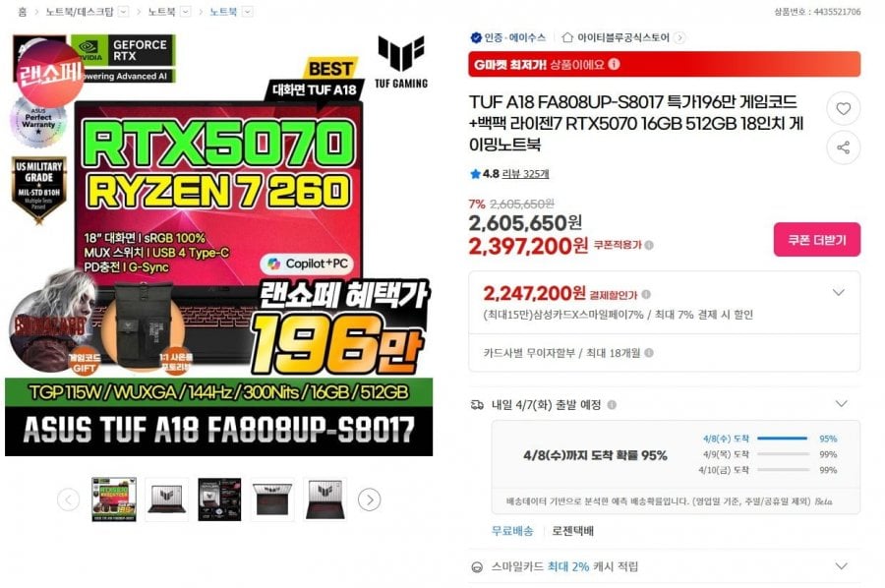Open info icon next to 쿠폰적용가
The height and width of the screenshot is (588, 885).
click(x=649, y=245)
